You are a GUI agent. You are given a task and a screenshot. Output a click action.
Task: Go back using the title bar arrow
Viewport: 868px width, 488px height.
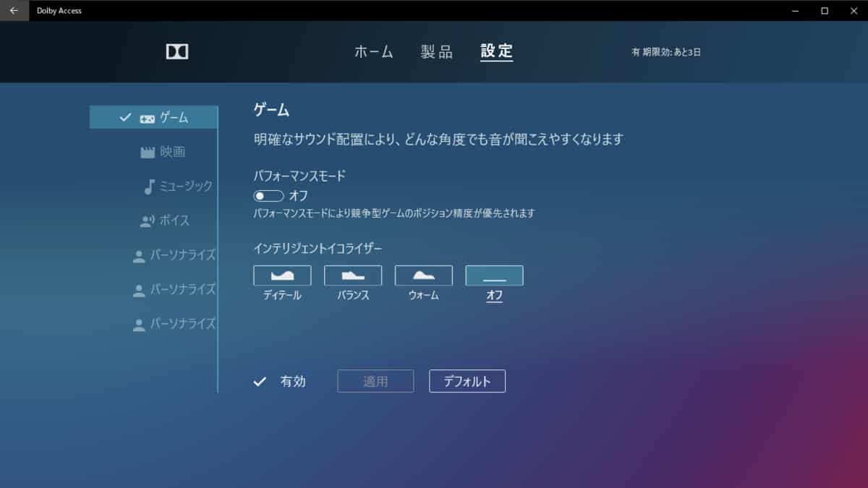click(x=14, y=10)
